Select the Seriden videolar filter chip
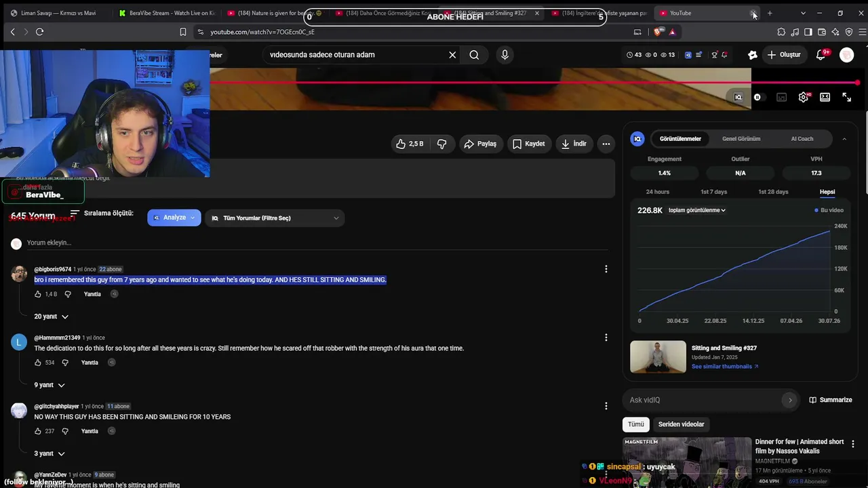 pos(682,424)
